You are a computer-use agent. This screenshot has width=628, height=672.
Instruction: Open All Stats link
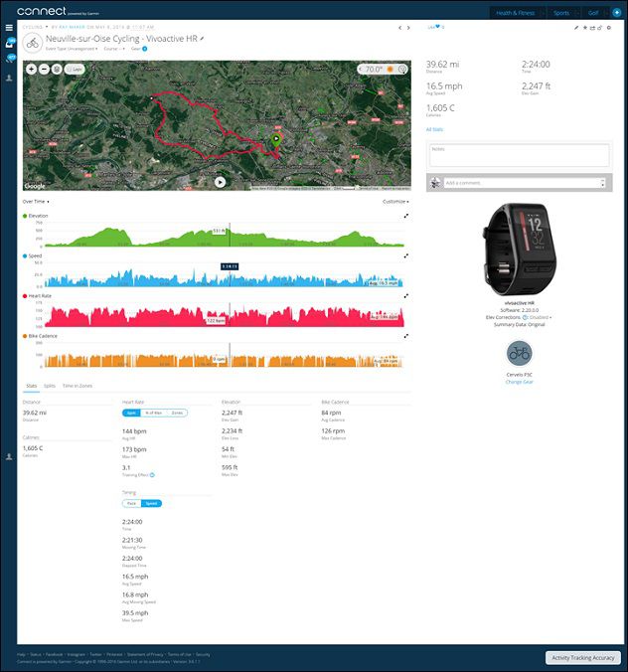click(x=434, y=129)
